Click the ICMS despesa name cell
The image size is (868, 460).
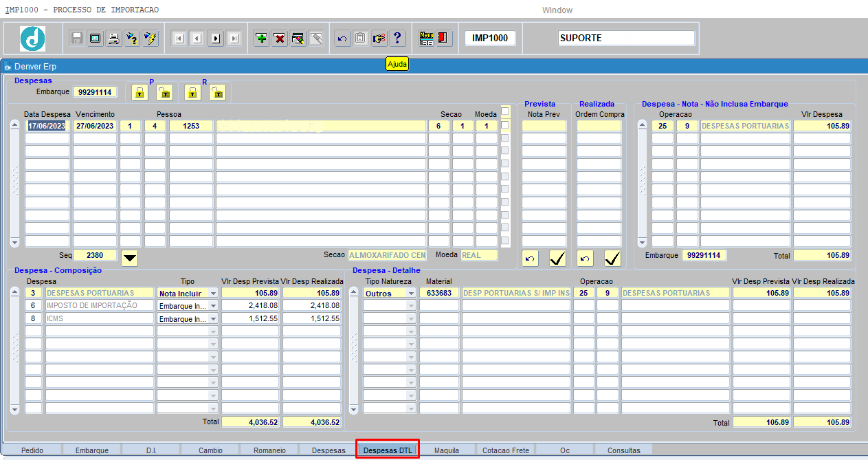(x=100, y=319)
